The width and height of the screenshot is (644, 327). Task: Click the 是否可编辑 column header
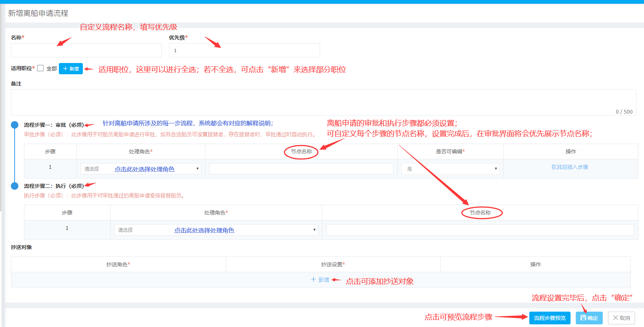pyautogui.click(x=451, y=151)
